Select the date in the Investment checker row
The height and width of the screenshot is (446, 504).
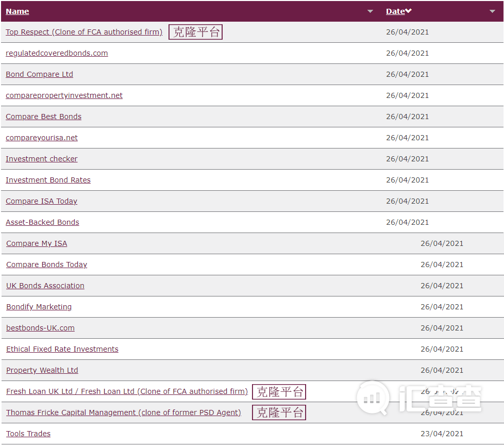(x=407, y=159)
